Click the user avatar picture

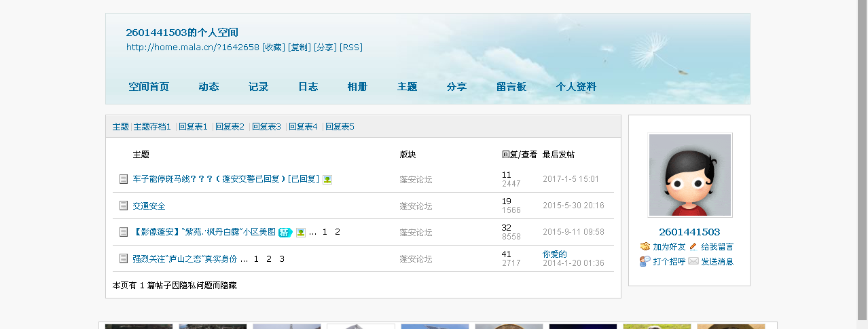[x=689, y=175]
